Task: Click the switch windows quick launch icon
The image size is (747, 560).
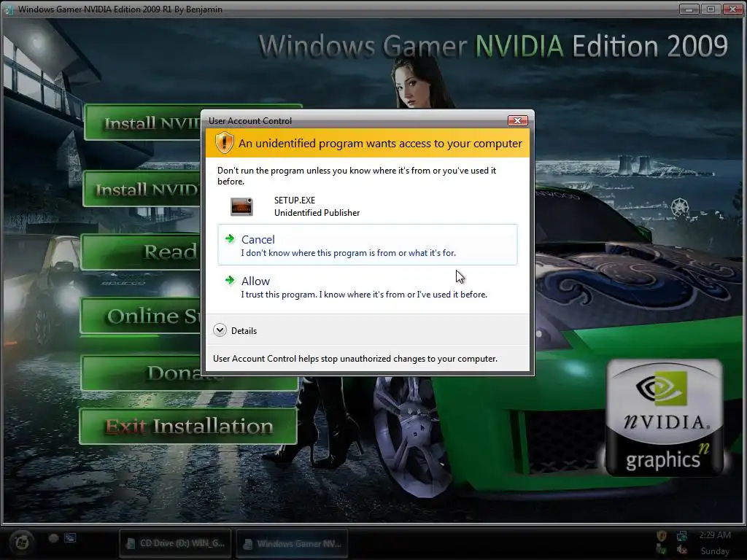Action: tap(70, 538)
